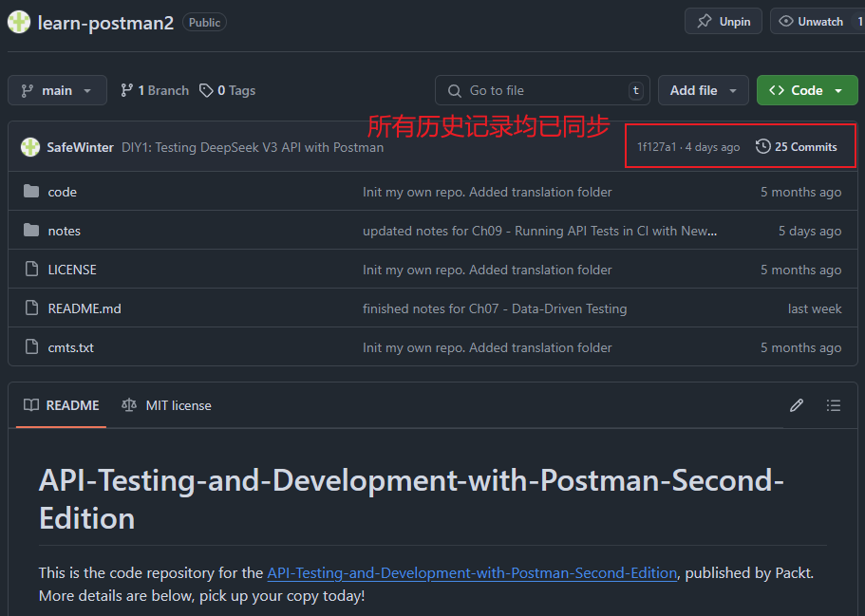Screen dimensions: 865x616
Task: Click the pin icon in Unpin button
Action: 705,22
